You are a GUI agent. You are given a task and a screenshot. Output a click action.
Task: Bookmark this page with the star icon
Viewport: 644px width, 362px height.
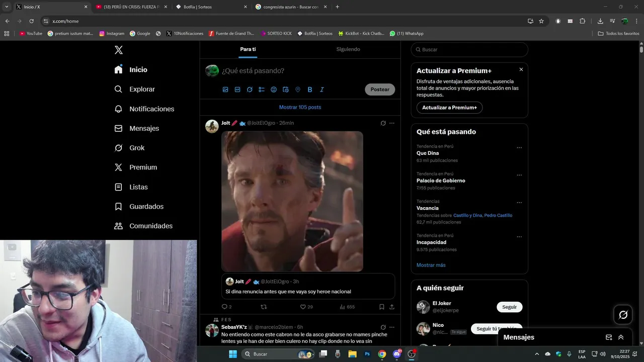tap(541, 21)
